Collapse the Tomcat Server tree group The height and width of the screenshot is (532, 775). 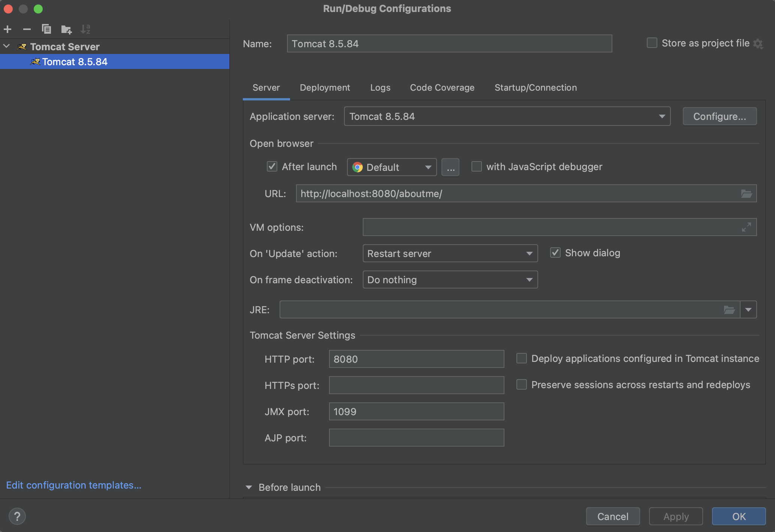click(7, 46)
